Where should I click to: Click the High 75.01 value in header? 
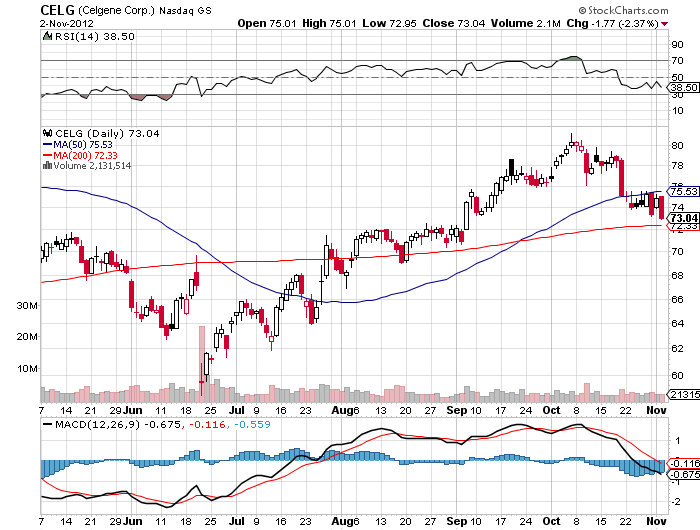[329, 23]
